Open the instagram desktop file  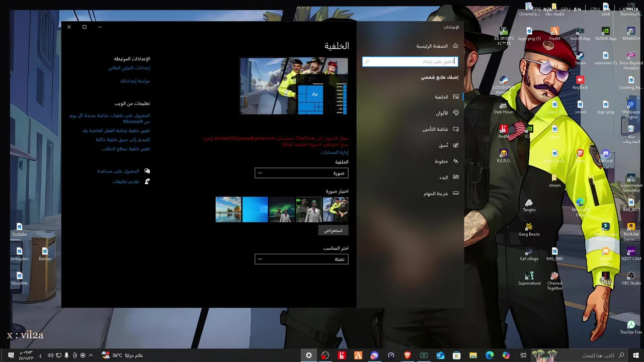coord(19,254)
